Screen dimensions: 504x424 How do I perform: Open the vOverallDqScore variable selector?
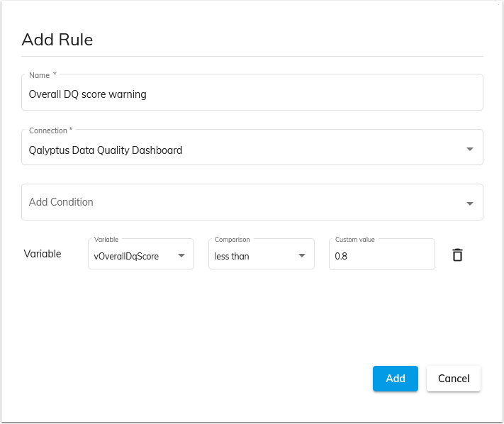coord(141,254)
